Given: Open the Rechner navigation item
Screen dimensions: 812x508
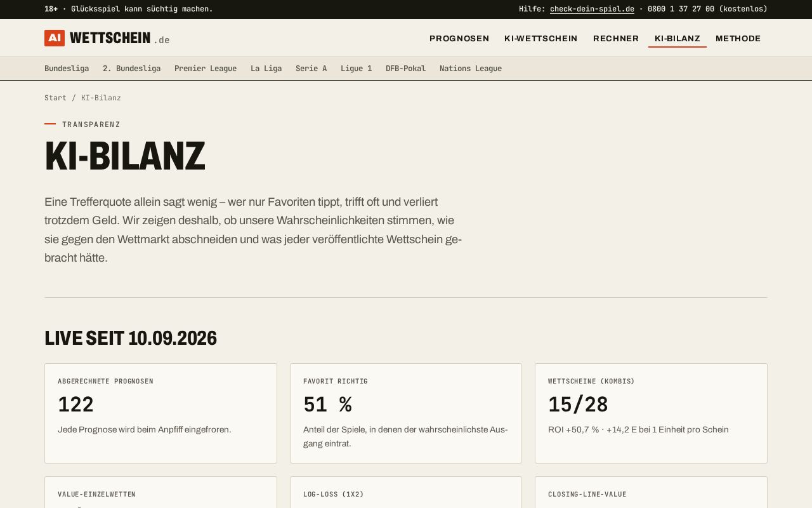Looking at the screenshot, I should coord(616,39).
